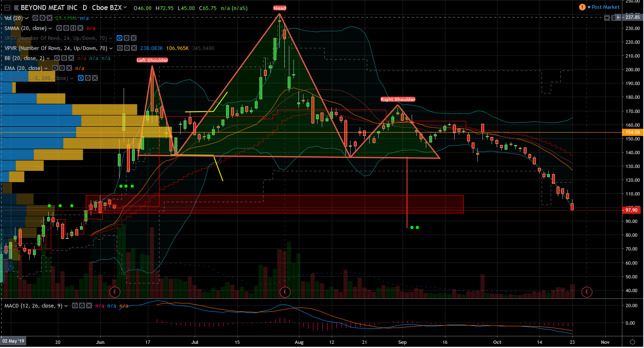Click the upcoming earnings E marker near November
Viewport: 644px width, 348px height.
[x=587, y=292]
